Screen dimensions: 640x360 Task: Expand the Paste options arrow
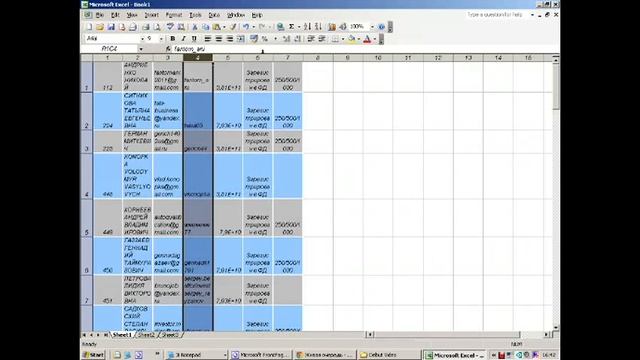click(224, 27)
